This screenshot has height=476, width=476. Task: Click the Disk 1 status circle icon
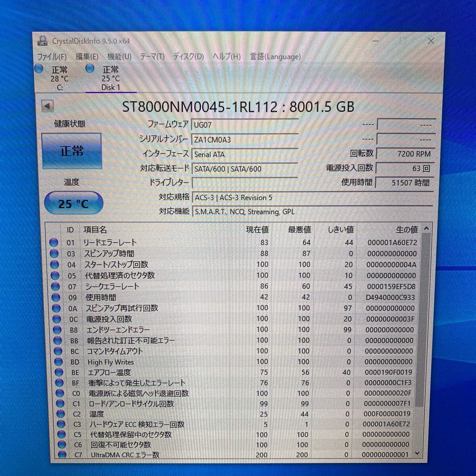coord(90,69)
